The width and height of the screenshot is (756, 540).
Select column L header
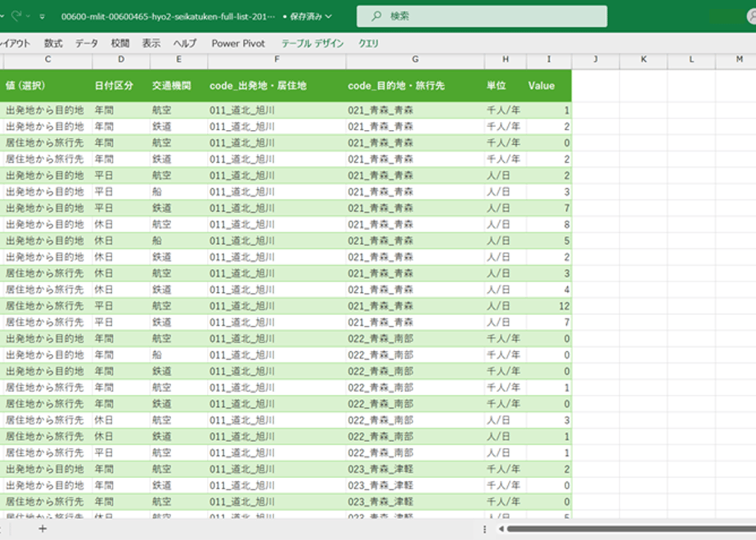click(691, 59)
